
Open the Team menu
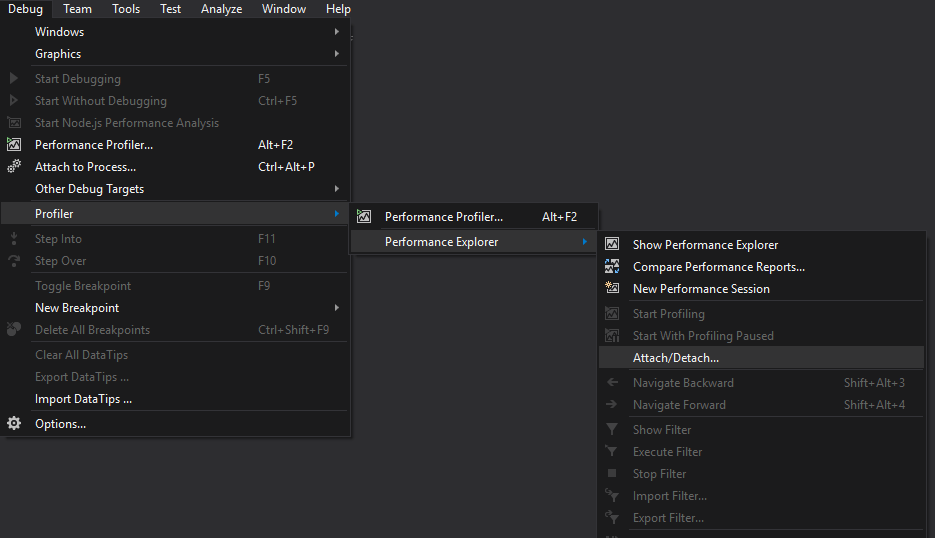(x=78, y=9)
